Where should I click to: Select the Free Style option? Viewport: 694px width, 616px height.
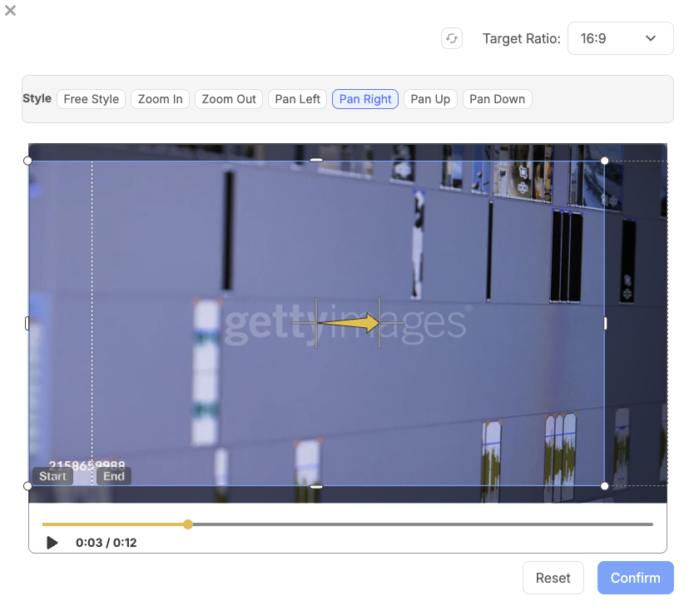click(x=92, y=99)
